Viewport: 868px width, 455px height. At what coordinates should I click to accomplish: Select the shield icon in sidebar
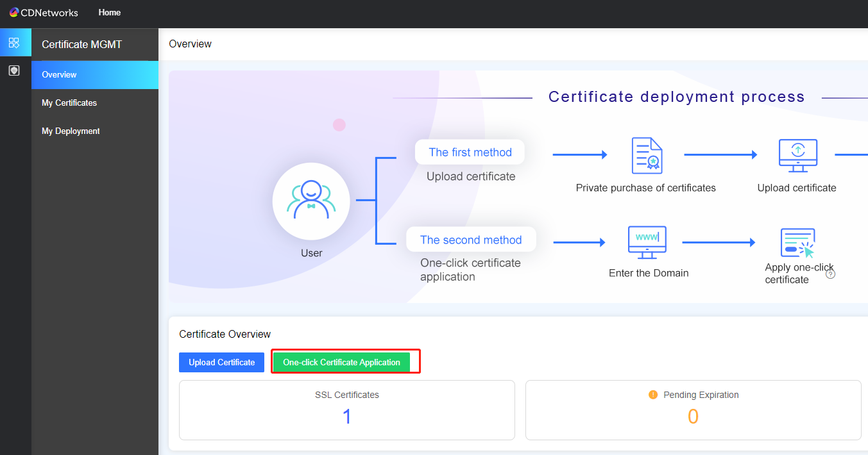pyautogui.click(x=14, y=70)
